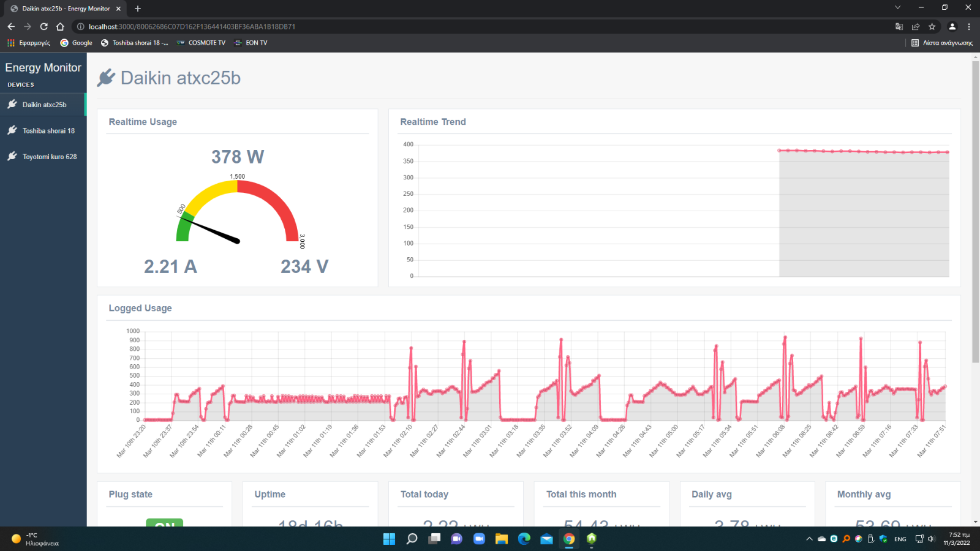Open Zoom app from taskbar
Image resolution: width=980 pixels, height=551 pixels.
click(x=479, y=539)
